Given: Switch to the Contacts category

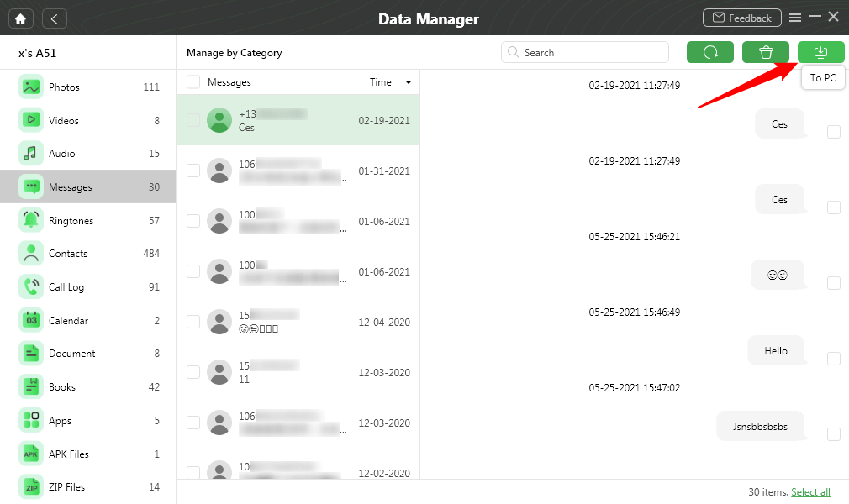Looking at the screenshot, I should click(68, 254).
